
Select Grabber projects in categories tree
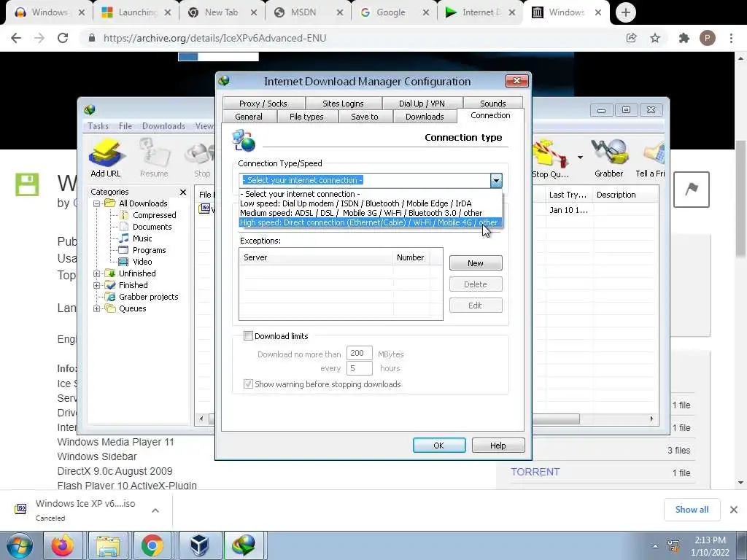(x=148, y=297)
